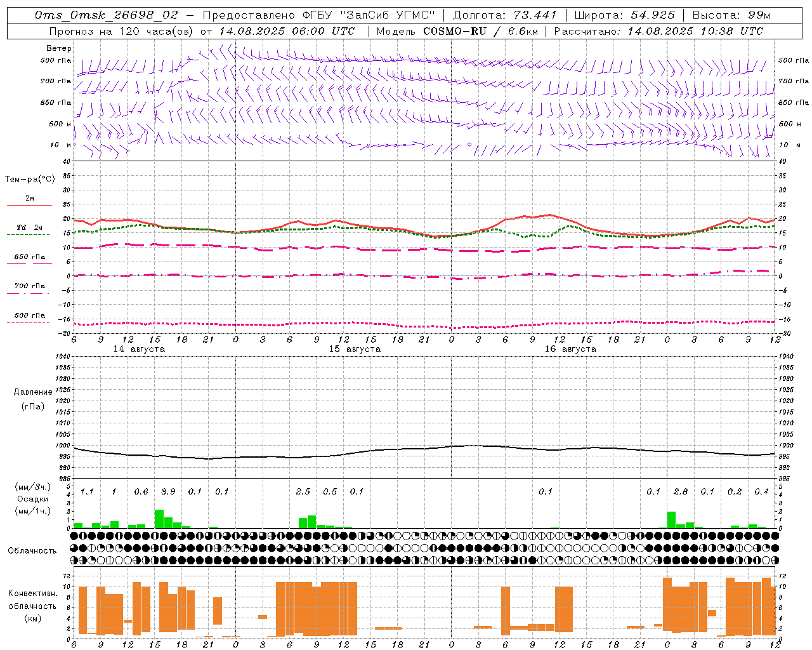Click the Td 2м legend label
This screenshot has height=650, width=812.
point(29,227)
